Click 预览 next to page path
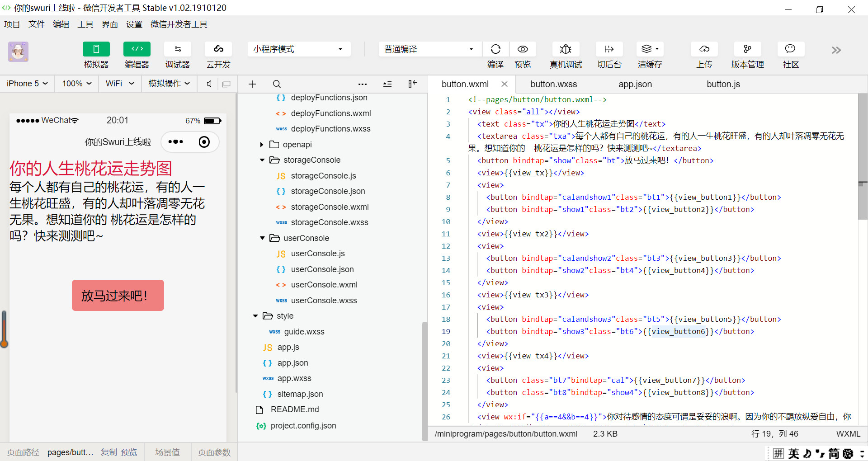The image size is (868, 461). click(129, 452)
